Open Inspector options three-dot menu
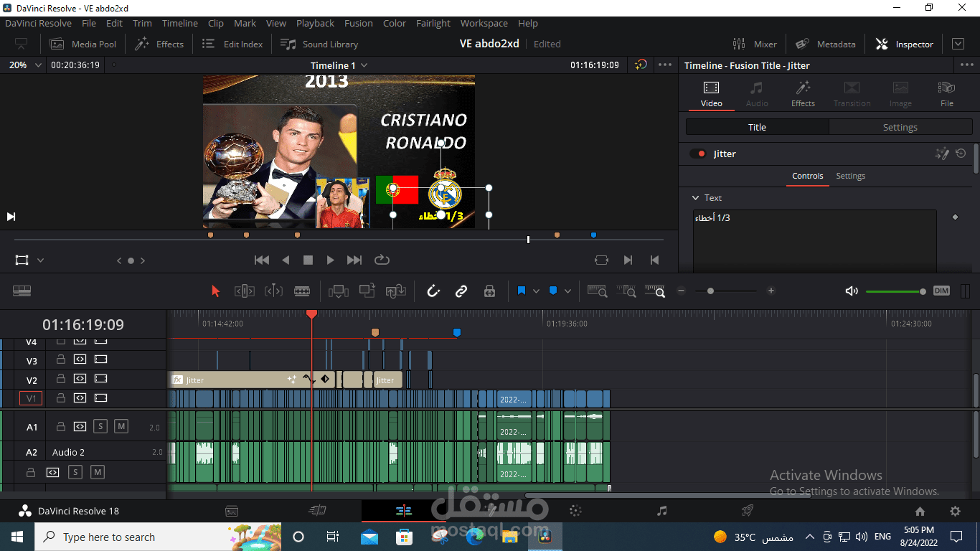Viewport: 980px width, 551px height. [966, 65]
